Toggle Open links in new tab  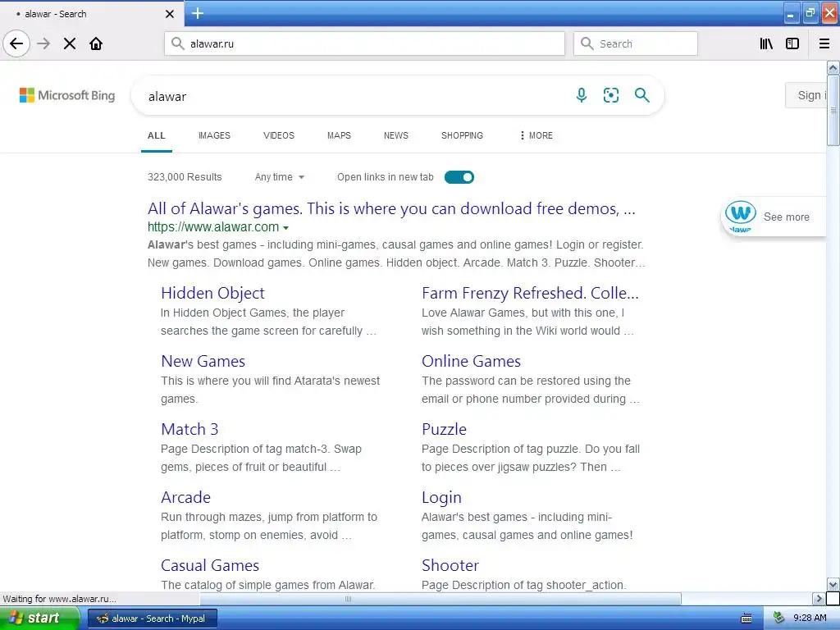point(459,177)
